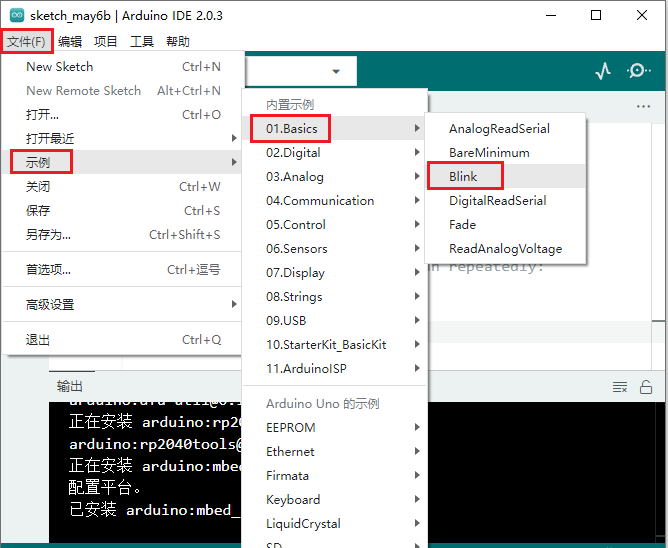668x548 pixels.
Task: Expand the 11.ArduinoISP examples
Action: point(334,369)
